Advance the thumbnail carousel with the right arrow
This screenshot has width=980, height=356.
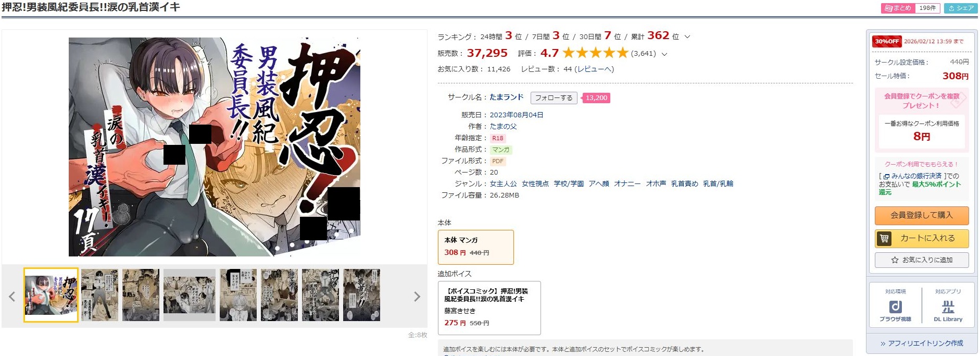tap(417, 297)
